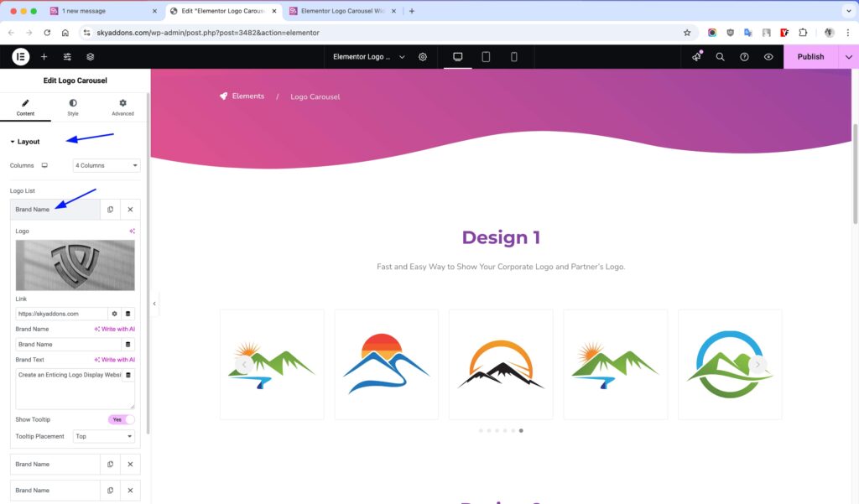Bookmark this page with star icon
Screen dimensions: 859x504
coord(687,33)
